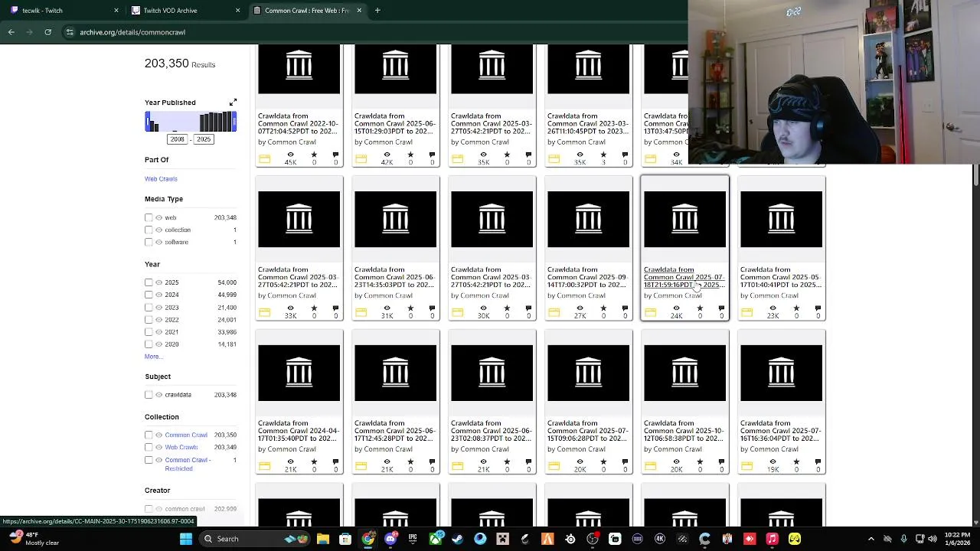Screen dimensions: 980x551
Task: Toggle the eye icon next to Common Crawl collection
Action: (158, 435)
